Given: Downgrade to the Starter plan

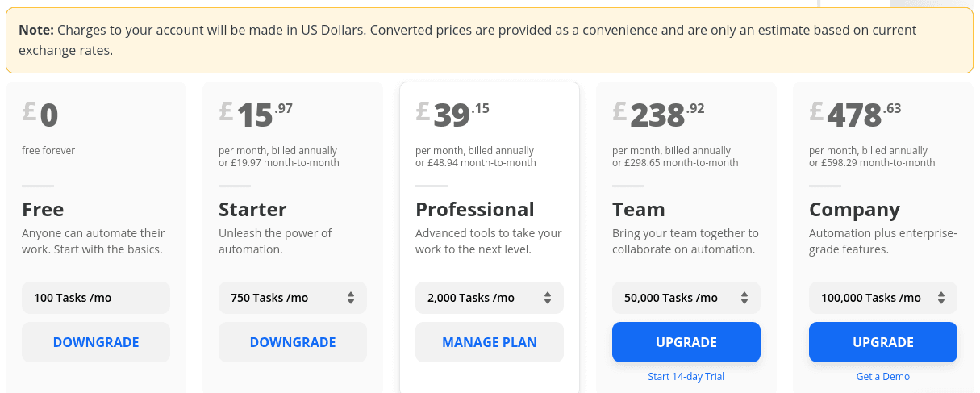Looking at the screenshot, I should [293, 342].
